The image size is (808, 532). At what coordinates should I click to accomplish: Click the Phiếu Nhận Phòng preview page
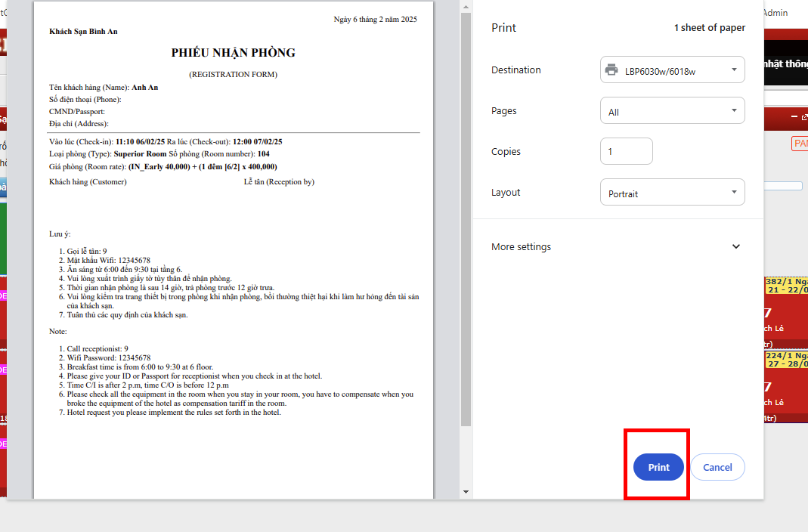coord(234,249)
